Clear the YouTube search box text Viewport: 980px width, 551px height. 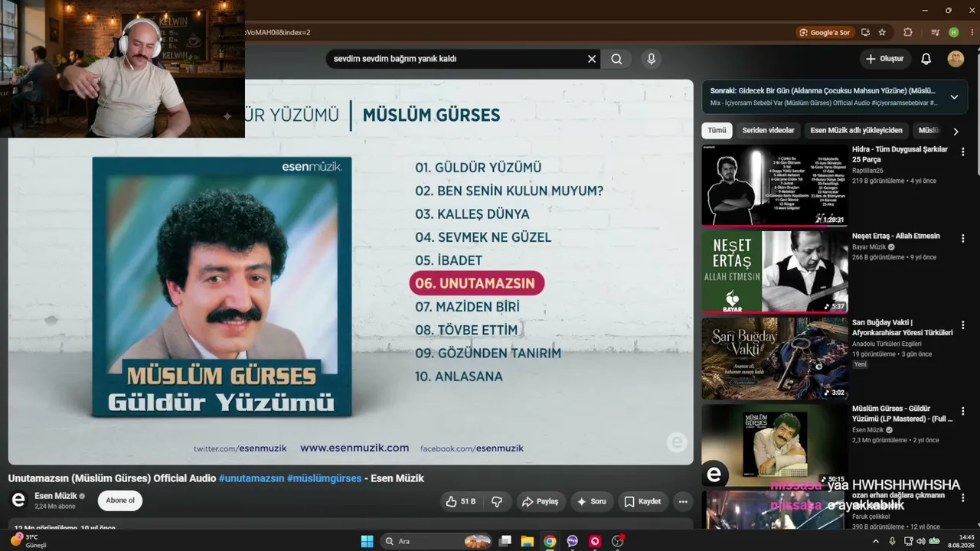coord(592,59)
